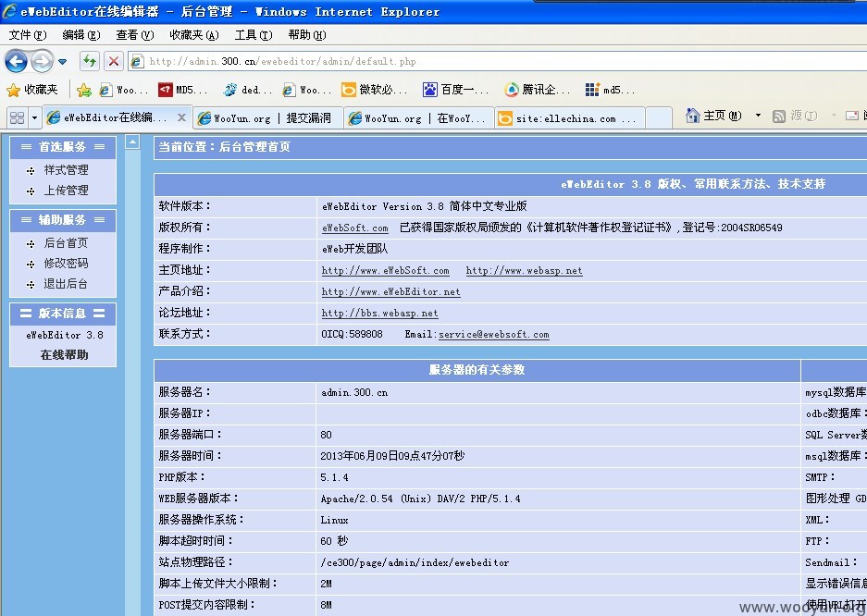867x616 pixels.
Task: Open the 查看(V) menu
Action: (135, 35)
